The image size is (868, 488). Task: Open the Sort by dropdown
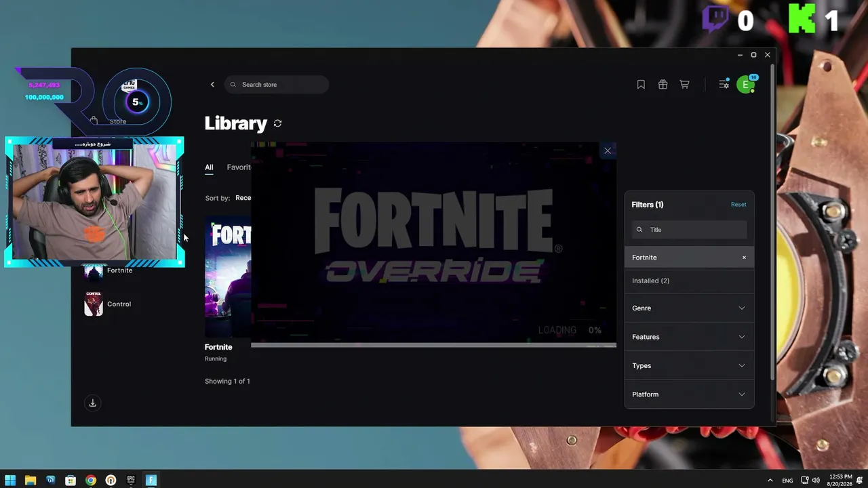243,198
